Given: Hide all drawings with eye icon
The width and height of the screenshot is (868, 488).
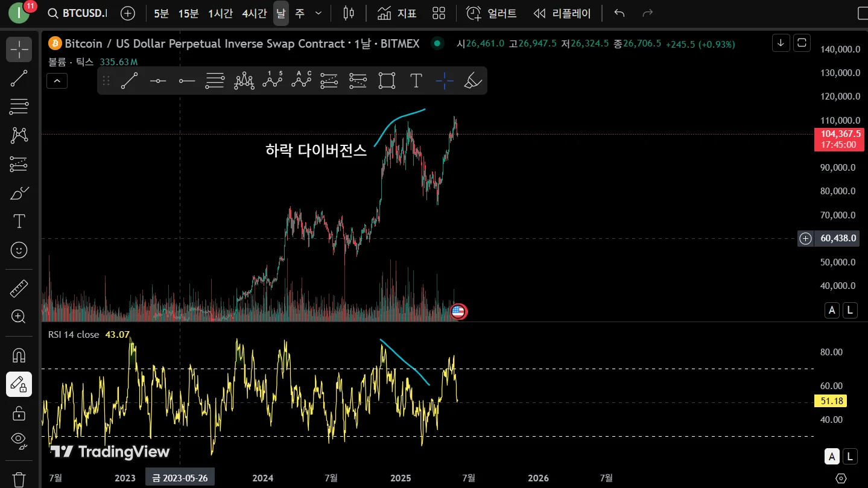Looking at the screenshot, I should coord(19,442).
